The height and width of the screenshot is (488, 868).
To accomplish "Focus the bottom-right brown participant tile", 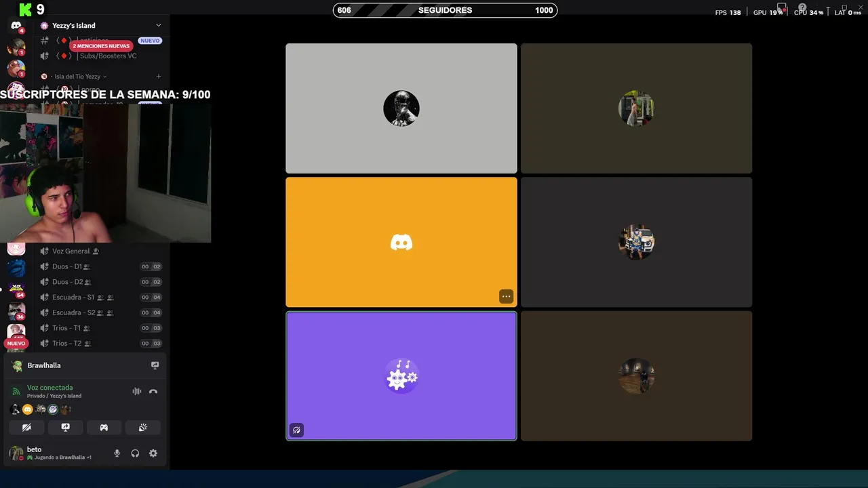I will (x=636, y=375).
